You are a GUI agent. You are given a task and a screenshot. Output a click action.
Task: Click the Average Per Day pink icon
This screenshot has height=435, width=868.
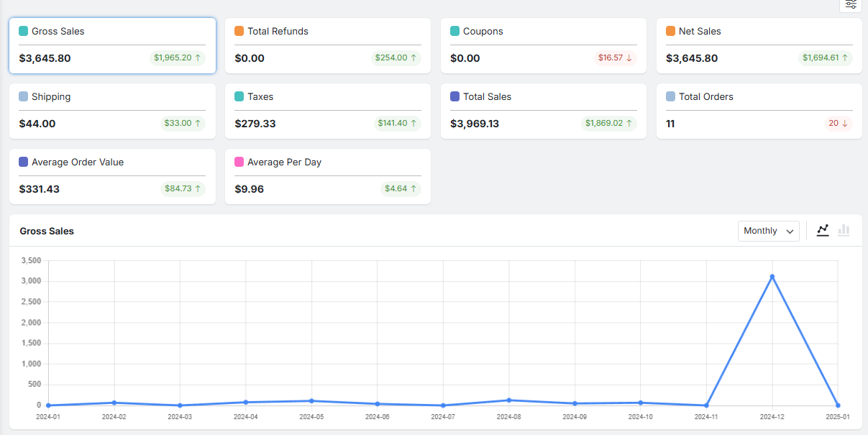tap(239, 162)
